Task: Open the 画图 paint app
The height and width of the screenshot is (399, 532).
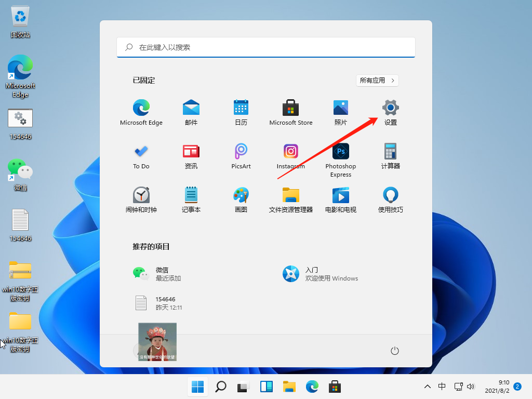Action: pos(241,200)
